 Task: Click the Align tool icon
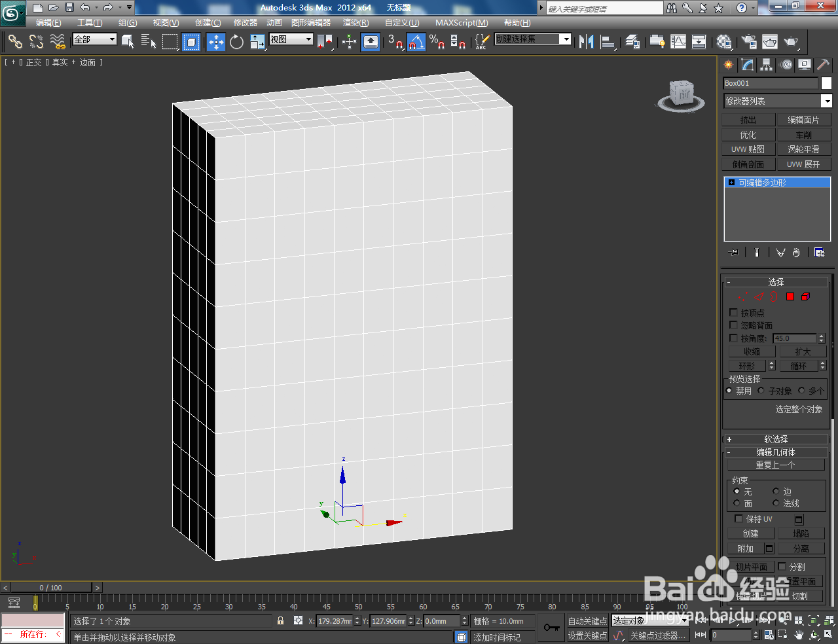click(608, 42)
